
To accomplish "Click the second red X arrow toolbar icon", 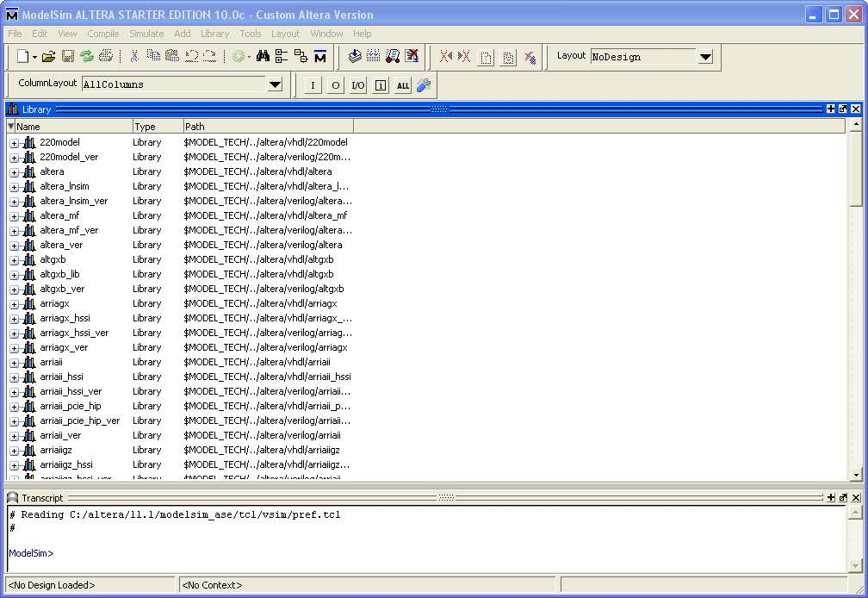I will click(464, 56).
